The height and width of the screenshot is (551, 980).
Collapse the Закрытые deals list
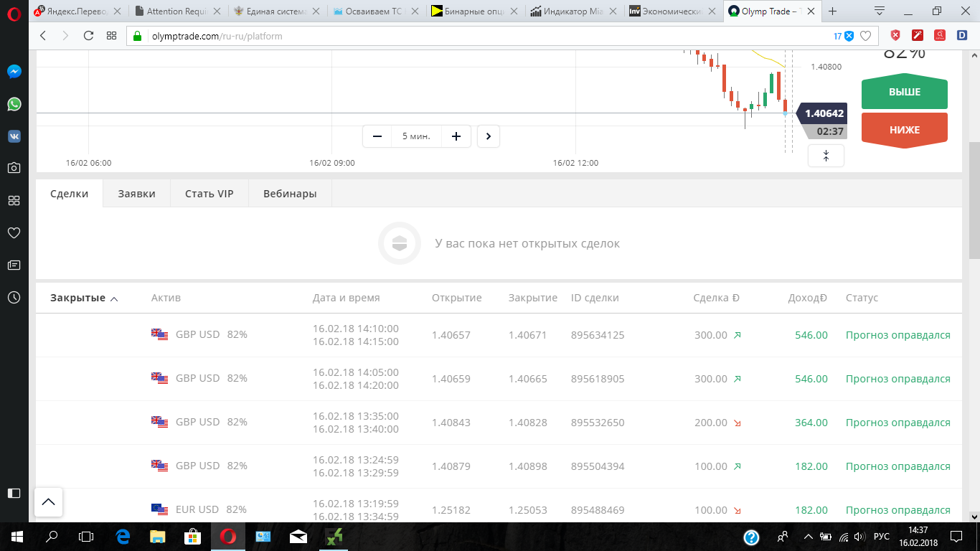84,298
